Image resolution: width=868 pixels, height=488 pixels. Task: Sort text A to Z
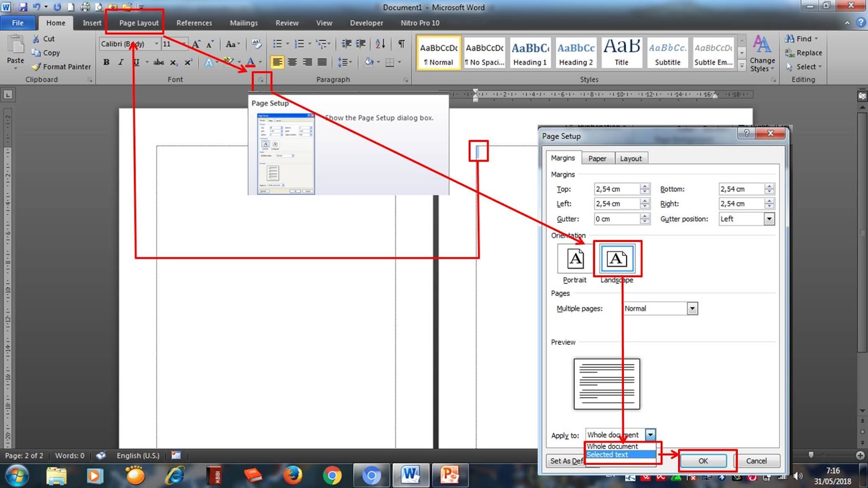[x=380, y=44]
